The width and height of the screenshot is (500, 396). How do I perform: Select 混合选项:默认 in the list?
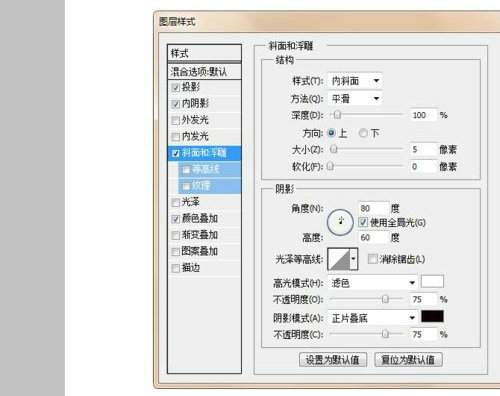coord(204,72)
